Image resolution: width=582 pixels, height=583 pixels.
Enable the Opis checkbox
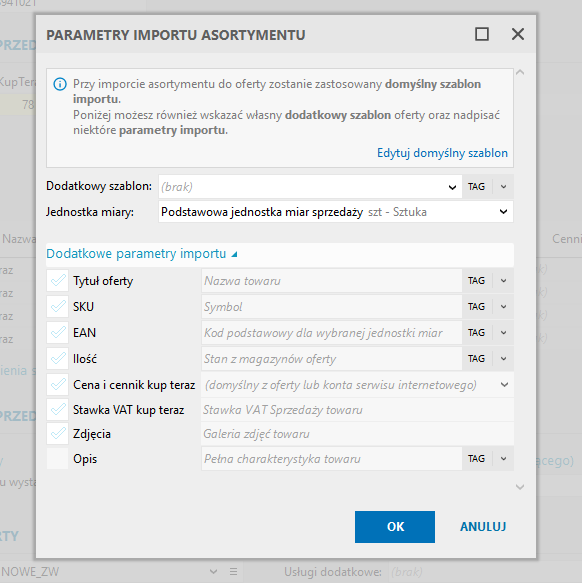coord(58,459)
